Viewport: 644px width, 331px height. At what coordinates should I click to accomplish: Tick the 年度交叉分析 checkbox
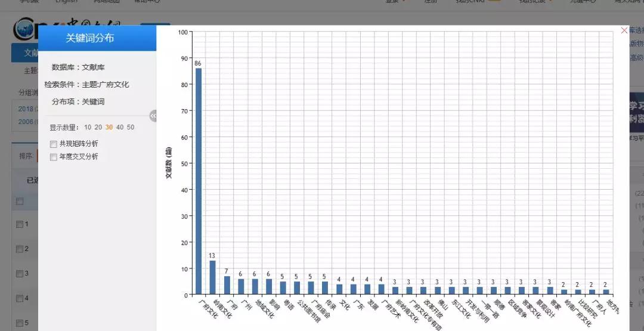pos(54,157)
